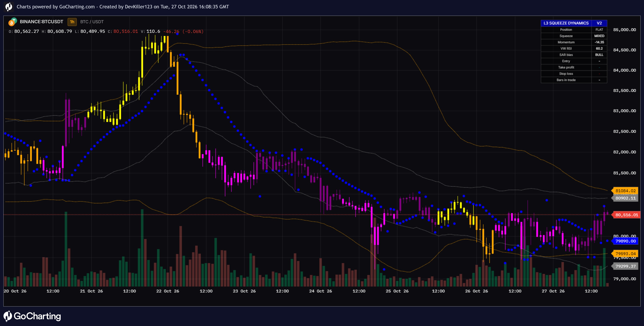This screenshot has width=644, height=326.
Task: Click the BTC / USDT pair label
Action: [92, 22]
